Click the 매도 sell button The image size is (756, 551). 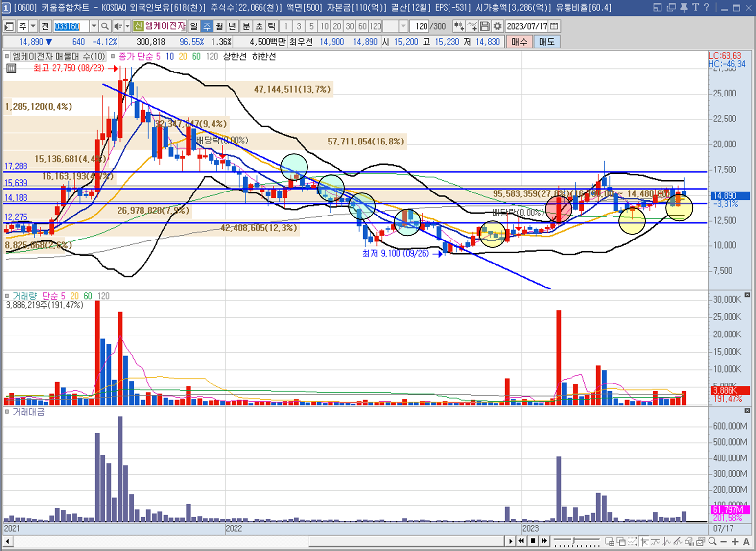(x=546, y=42)
